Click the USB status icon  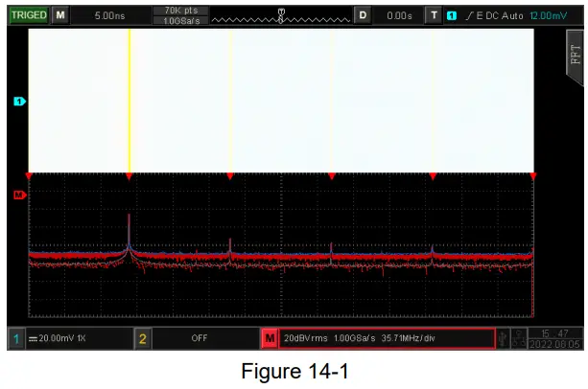tap(503, 338)
